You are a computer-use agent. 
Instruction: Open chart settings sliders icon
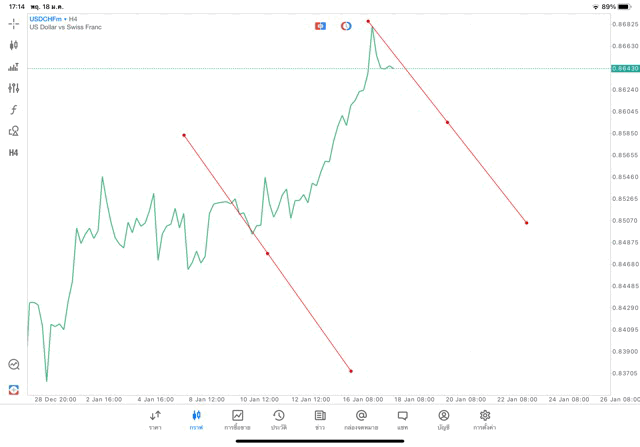tap(14, 88)
